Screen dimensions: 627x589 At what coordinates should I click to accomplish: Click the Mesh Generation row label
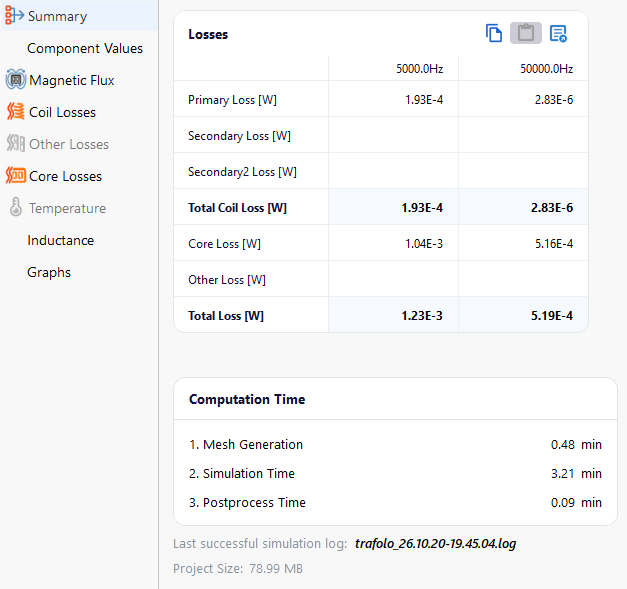[246, 444]
